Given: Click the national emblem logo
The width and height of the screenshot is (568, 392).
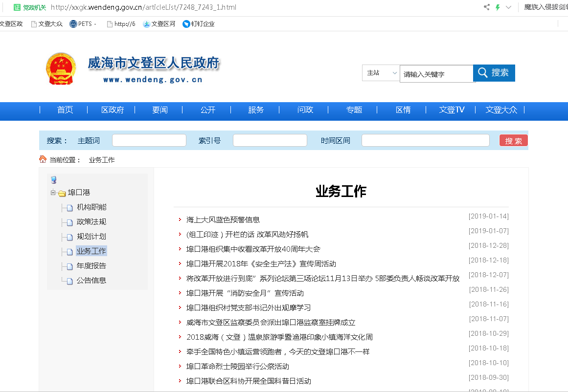Looking at the screenshot, I should click(61, 69).
